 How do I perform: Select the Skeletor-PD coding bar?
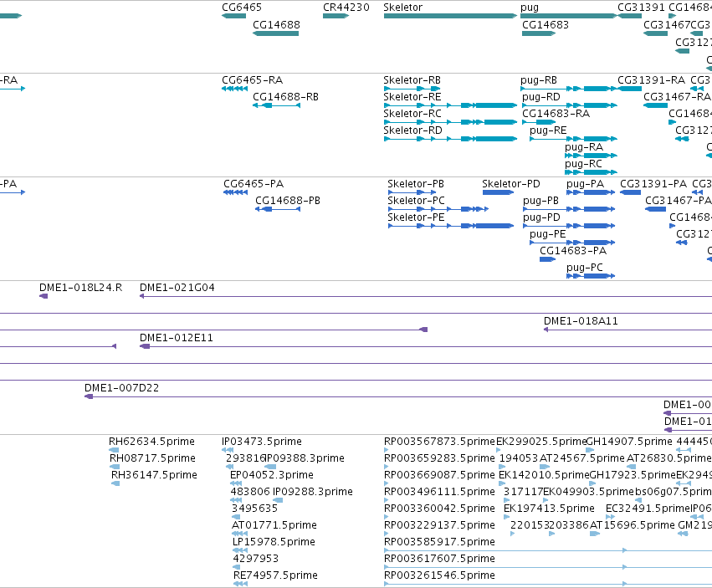coord(498,192)
